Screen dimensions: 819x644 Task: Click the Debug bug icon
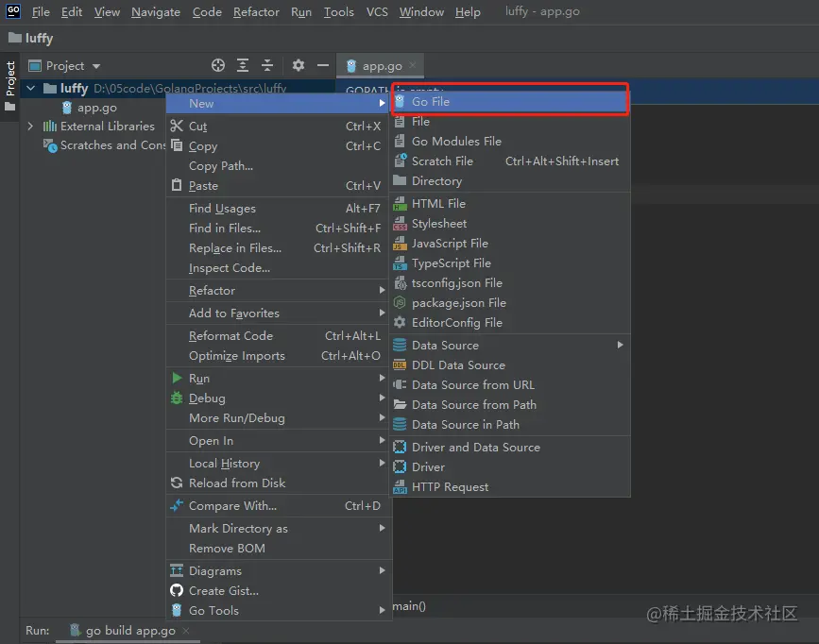coord(177,398)
